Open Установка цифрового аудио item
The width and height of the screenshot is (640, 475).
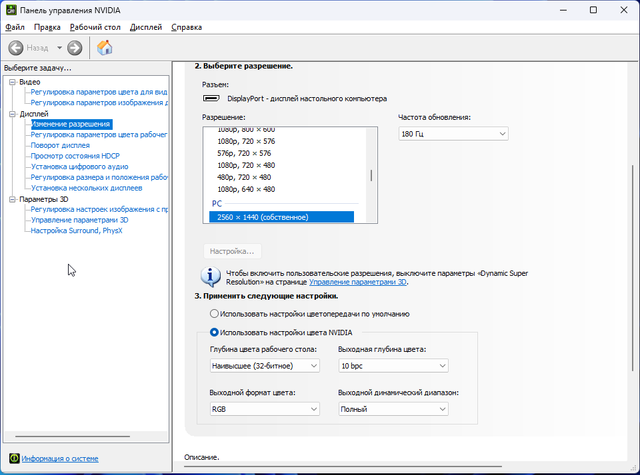point(80,166)
